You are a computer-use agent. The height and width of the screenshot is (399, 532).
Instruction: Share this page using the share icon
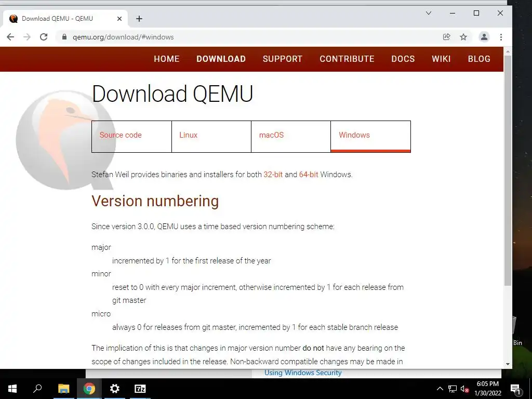446,37
